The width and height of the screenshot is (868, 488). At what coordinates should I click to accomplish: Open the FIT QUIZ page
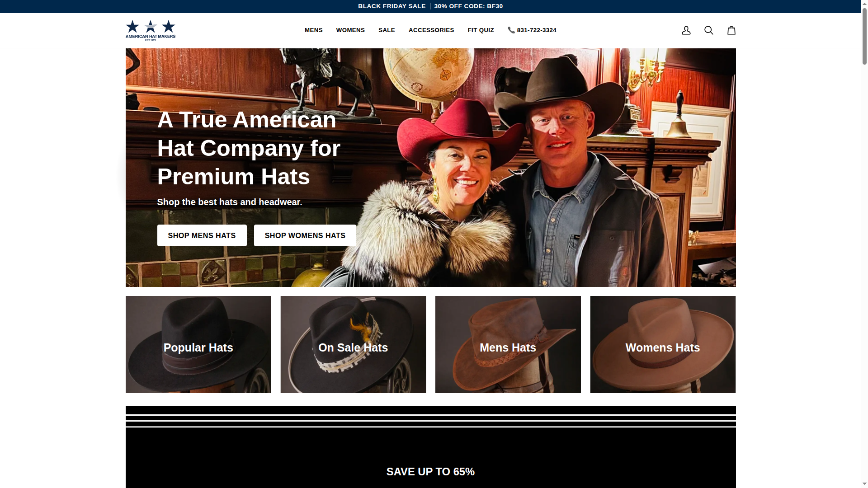tap(481, 30)
